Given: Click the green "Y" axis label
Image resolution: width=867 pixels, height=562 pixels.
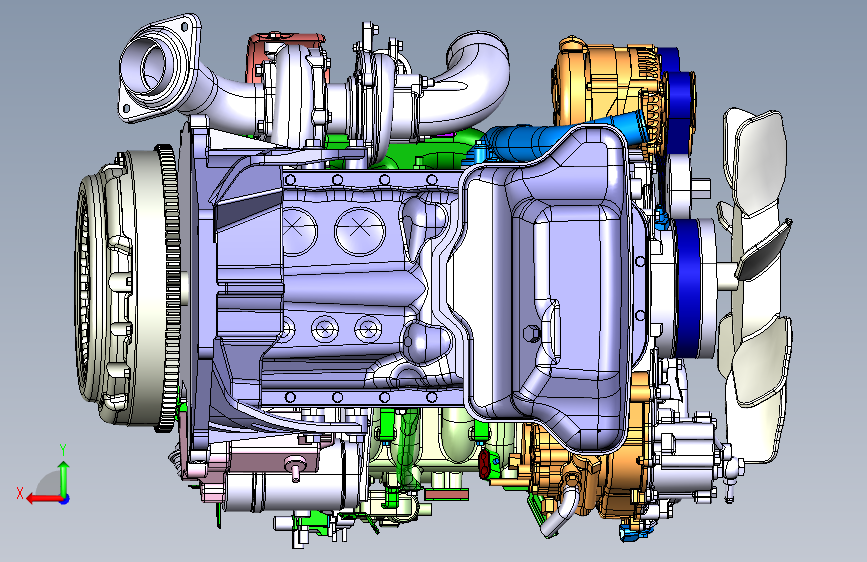Looking at the screenshot, I should point(63,450).
